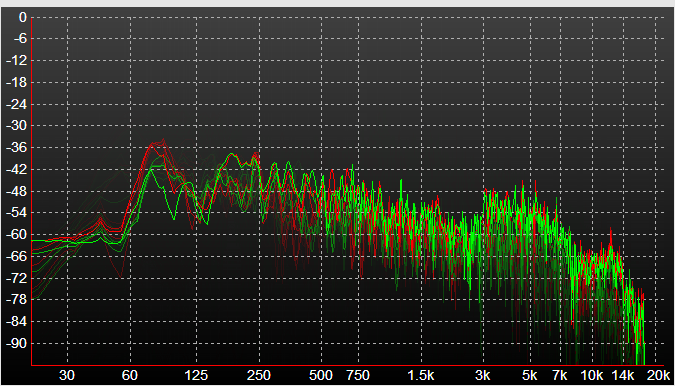Click the -30 dB level label
This screenshot has height=386, width=675.
click(16, 126)
